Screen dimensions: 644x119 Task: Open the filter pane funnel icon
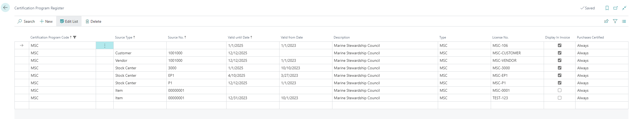pyautogui.click(x=615, y=21)
